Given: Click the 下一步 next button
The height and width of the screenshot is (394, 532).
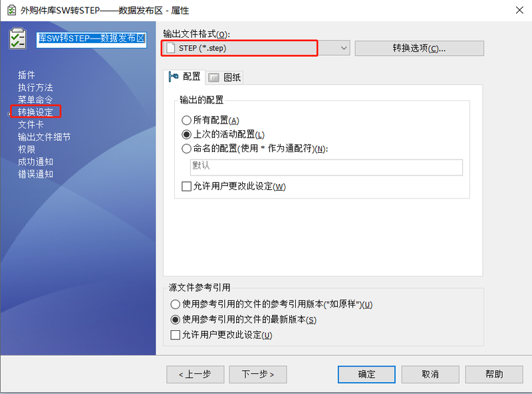Looking at the screenshot, I should [x=258, y=374].
